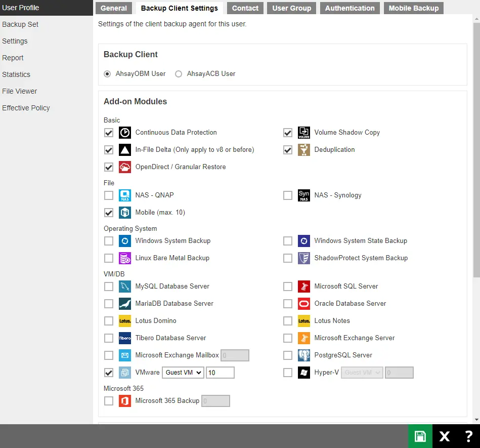480x448 pixels.
Task: Click the Microsoft 365 Backup quantity field
Action: [215, 401]
